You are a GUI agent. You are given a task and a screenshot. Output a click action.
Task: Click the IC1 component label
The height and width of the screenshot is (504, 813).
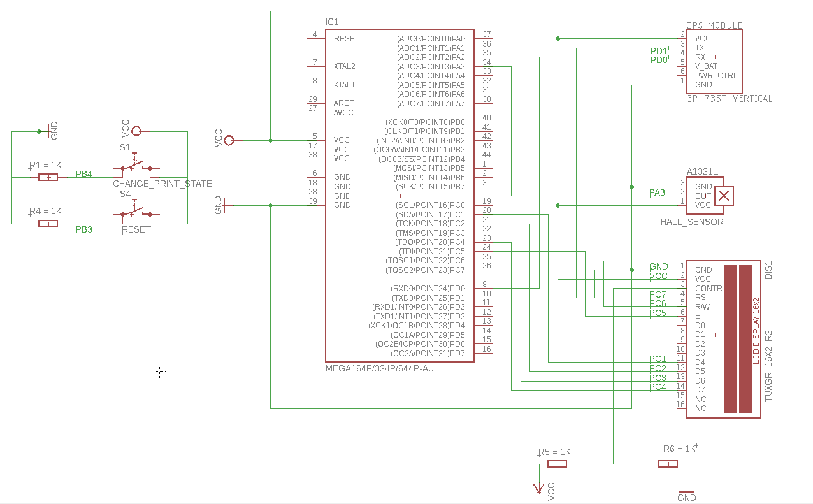(332, 22)
